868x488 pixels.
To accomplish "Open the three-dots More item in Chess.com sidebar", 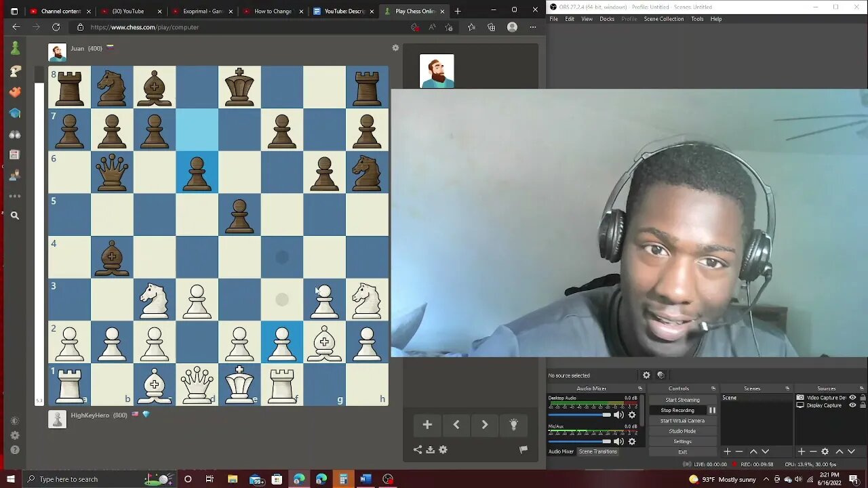I will click(x=15, y=196).
